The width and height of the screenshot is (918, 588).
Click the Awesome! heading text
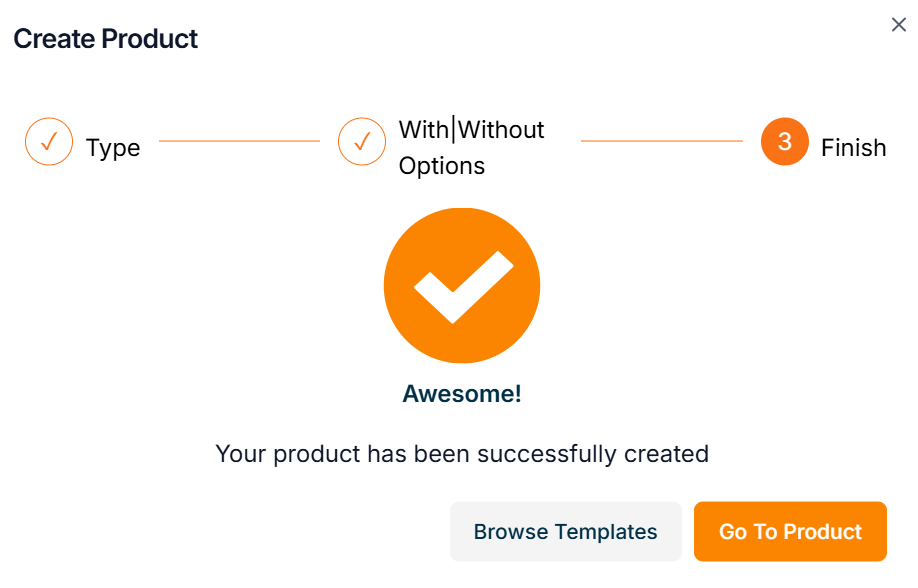coord(462,394)
